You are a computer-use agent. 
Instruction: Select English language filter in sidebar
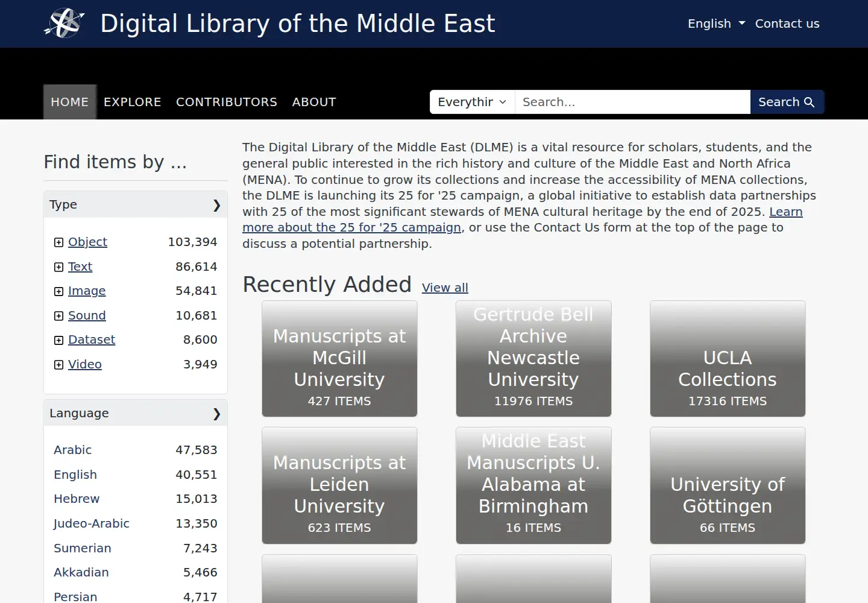(x=75, y=475)
